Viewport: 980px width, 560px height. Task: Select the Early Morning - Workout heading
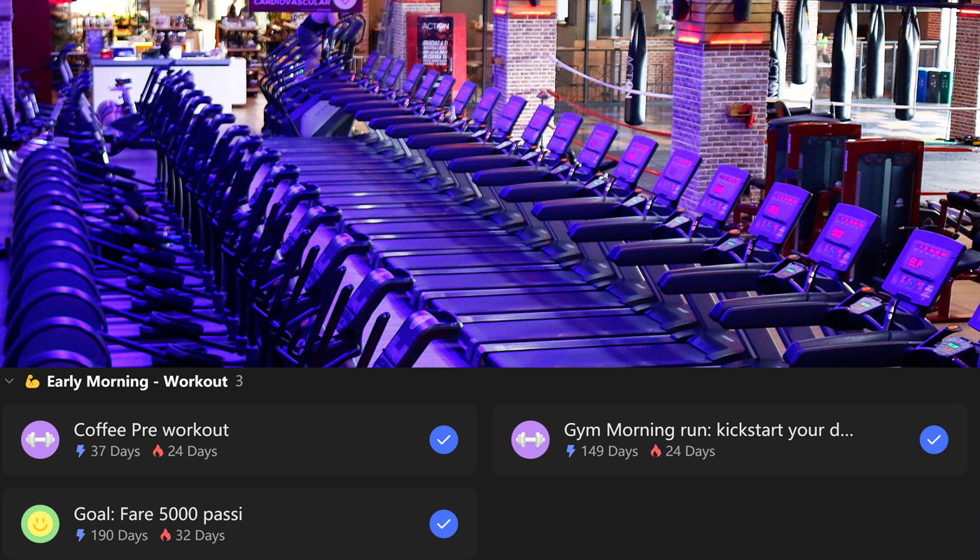[x=137, y=381]
